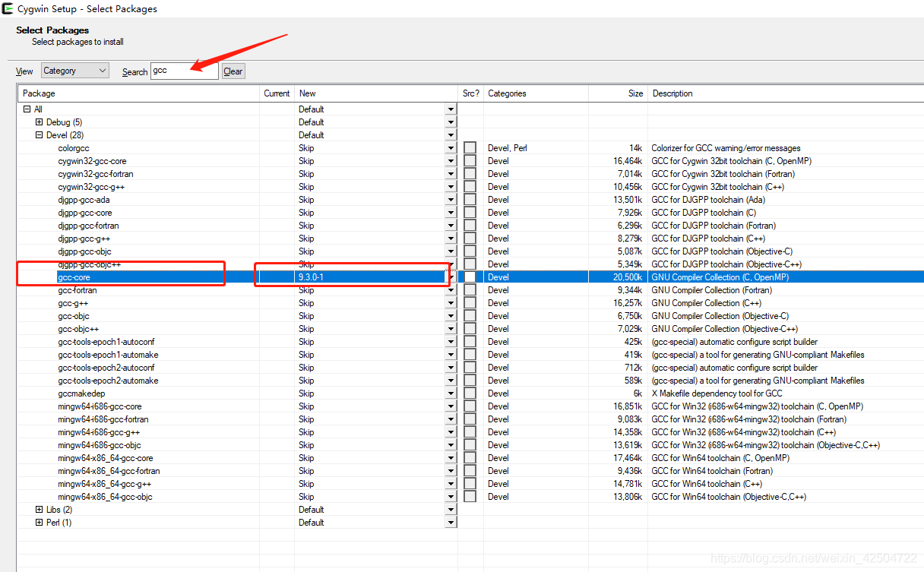This screenshot has height=572, width=924.
Task: Select the cygwin32-gcc-fortran package name
Action: pyautogui.click(x=96, y=174)
